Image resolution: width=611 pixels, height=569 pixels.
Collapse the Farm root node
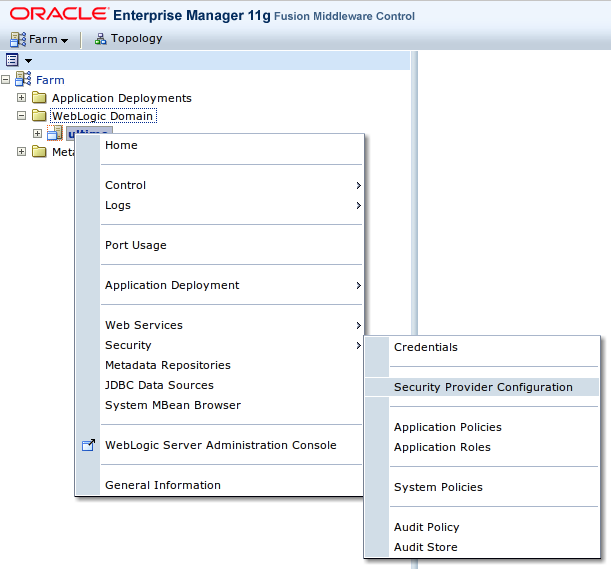(x=6, y=80)
